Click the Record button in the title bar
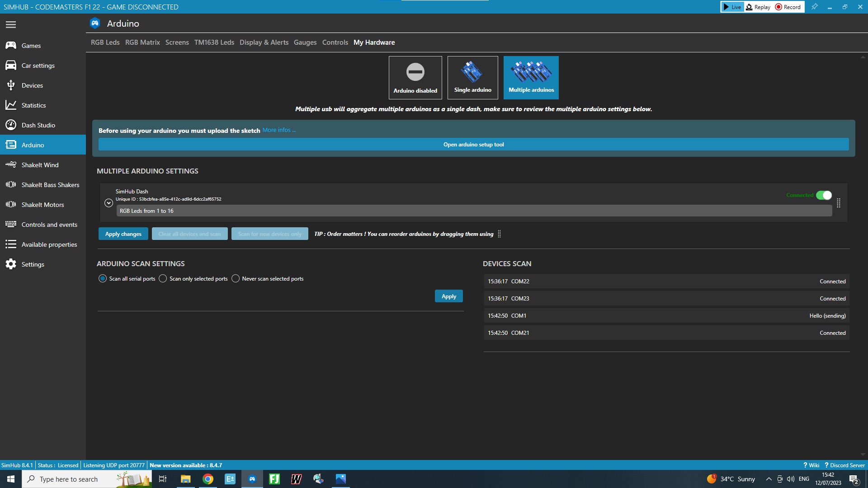 [x=788, y=7]
